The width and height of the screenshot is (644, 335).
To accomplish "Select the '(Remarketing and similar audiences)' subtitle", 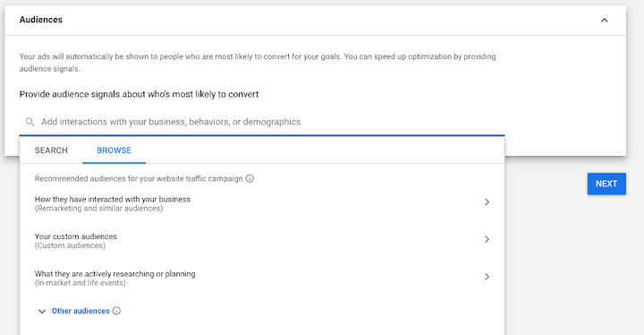I will (x=98, y=208).
